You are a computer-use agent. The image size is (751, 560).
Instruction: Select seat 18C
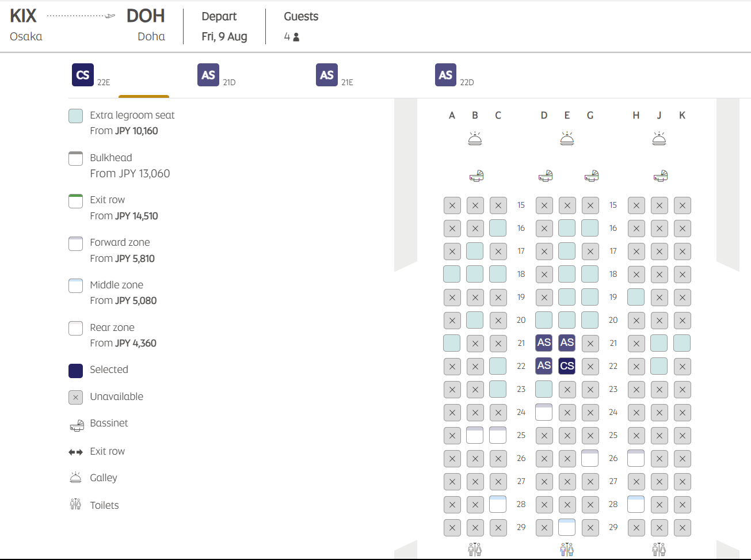[x=498, y=274]
